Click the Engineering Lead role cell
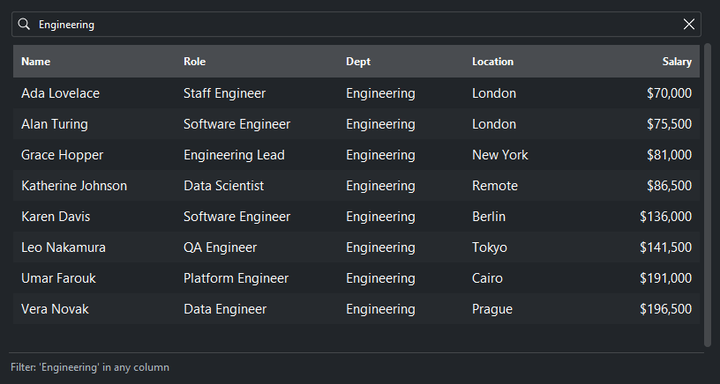 pos(234,155)
